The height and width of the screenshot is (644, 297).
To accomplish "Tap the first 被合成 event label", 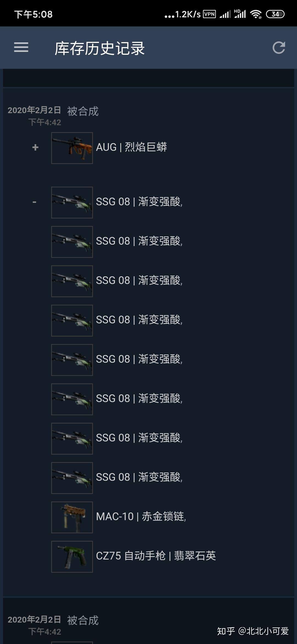I will pyautogui.click(x=83, y=111).
